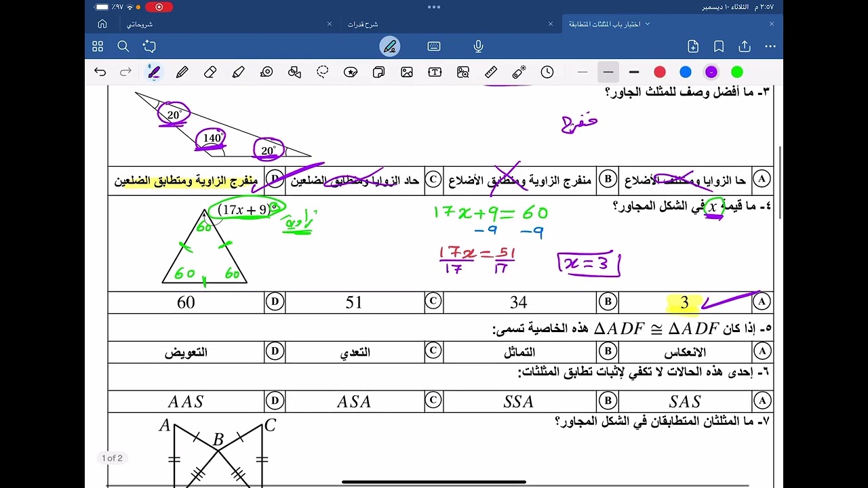Tap the answer التماثل
This screenshot has height=488, width=868.
519,352
